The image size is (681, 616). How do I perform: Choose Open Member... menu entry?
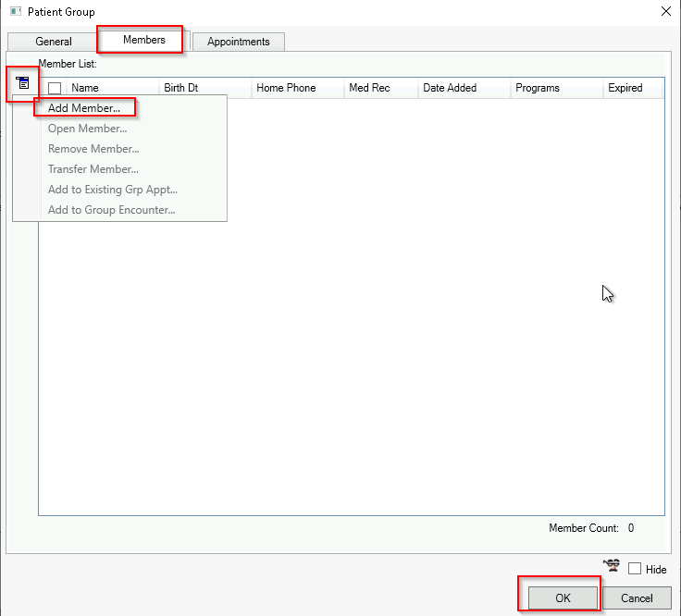(x=87, y=129)
